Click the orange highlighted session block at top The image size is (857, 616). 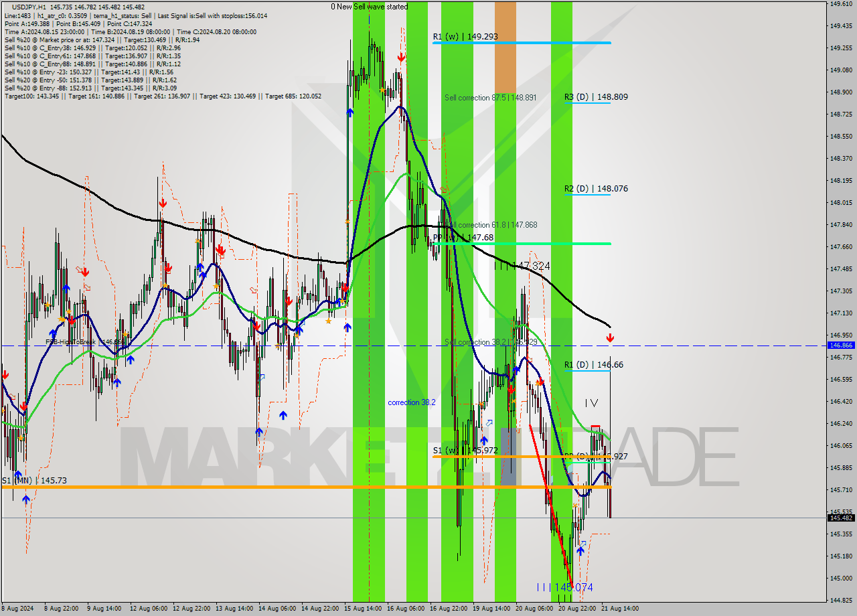click(505, 47)
